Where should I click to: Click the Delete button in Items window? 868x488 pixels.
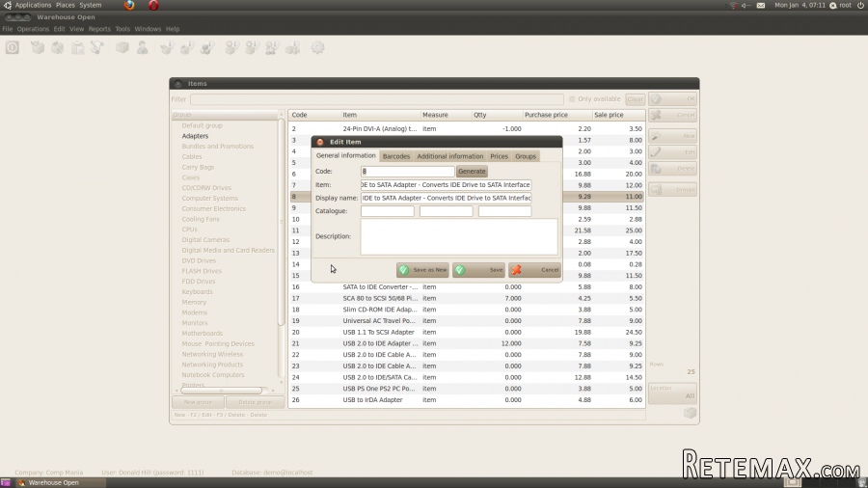(x=672, y=169)
